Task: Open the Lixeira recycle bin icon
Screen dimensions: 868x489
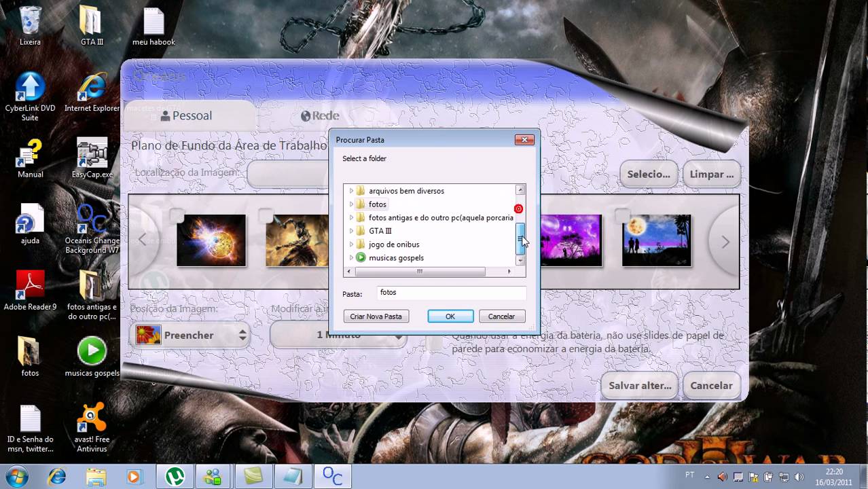Action: click(30, 26)
